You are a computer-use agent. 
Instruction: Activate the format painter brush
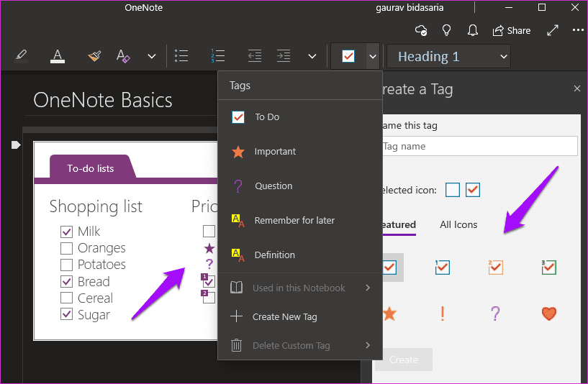coord(94,56)
